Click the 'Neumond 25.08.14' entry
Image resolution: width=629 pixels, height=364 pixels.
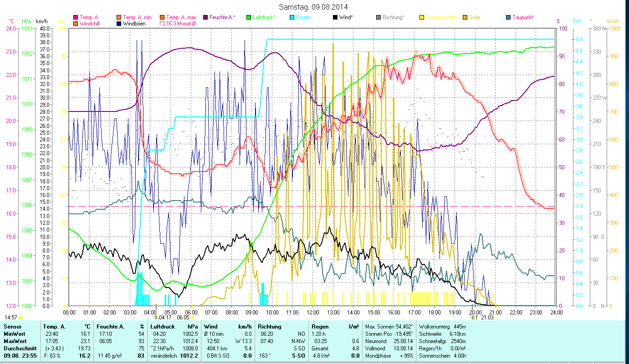pos(389,341)
